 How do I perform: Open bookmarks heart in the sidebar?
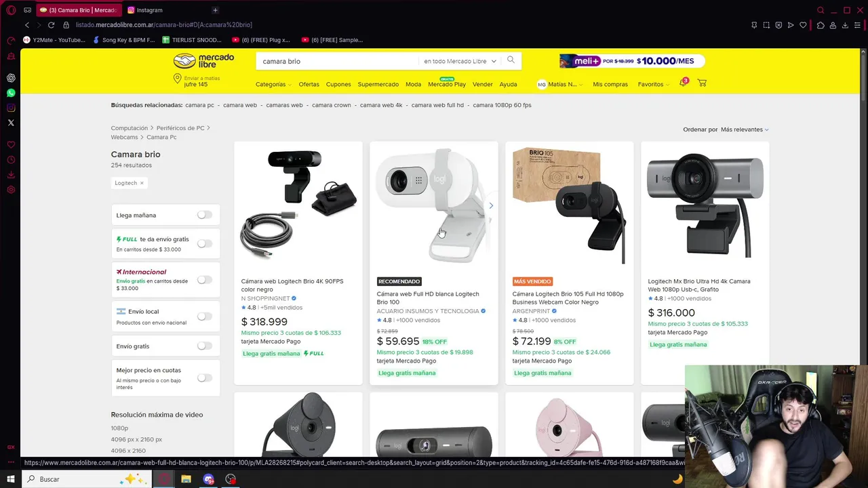pyautogui.click(x=11, y=145)
